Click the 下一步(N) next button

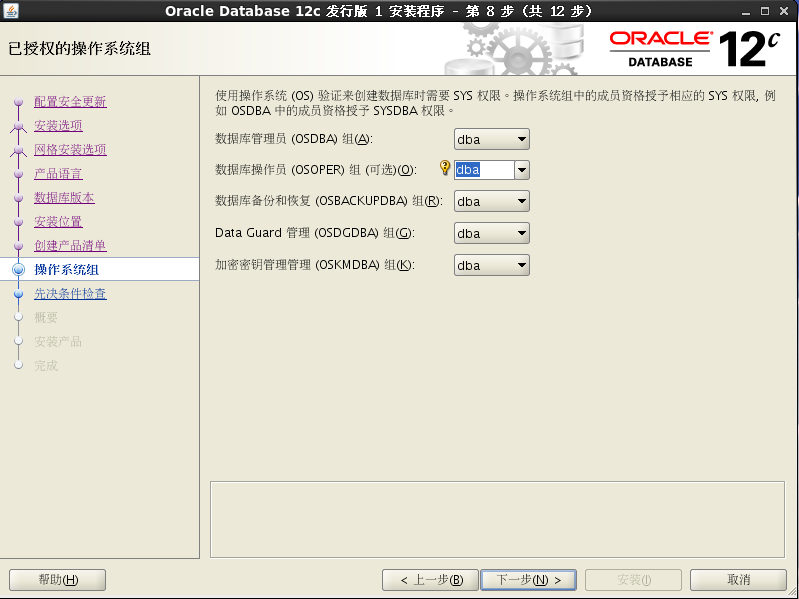528,580
